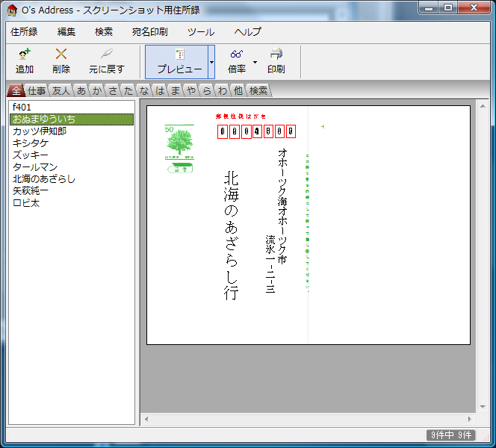
Task: Toggle the プレビュー (Preview) button
Action: [179, 61]
